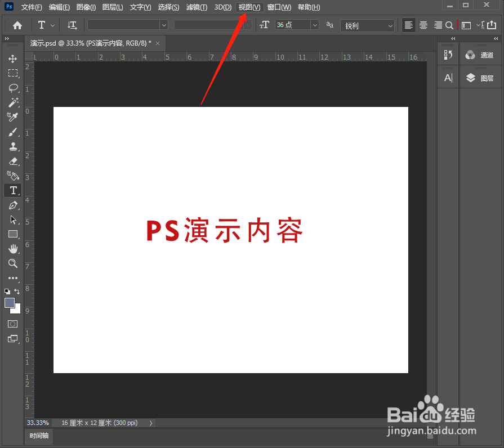Open the 窗口(W) menu

point(279,7)
